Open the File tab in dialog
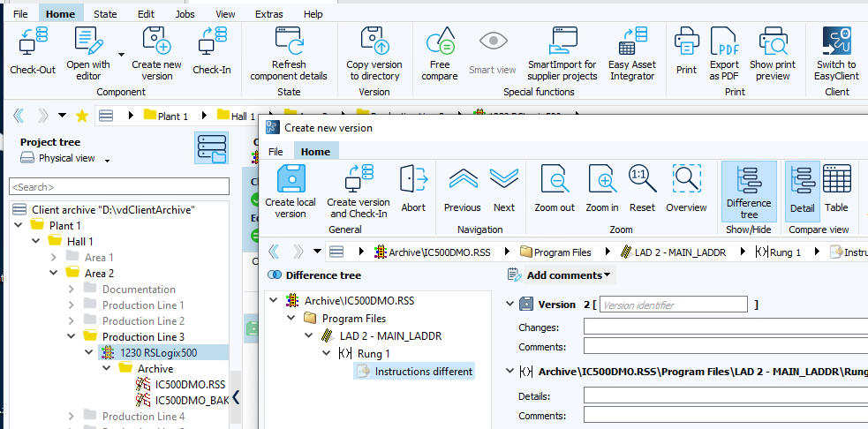 pos(275,152)
